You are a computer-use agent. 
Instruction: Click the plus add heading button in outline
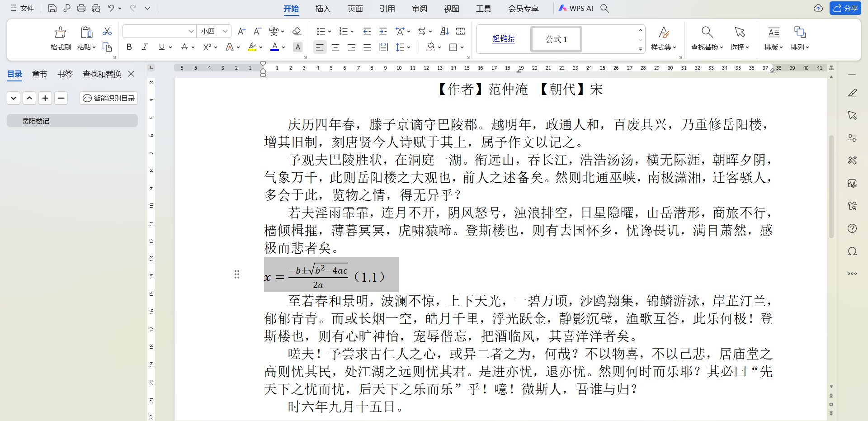[x=45, y=98]
